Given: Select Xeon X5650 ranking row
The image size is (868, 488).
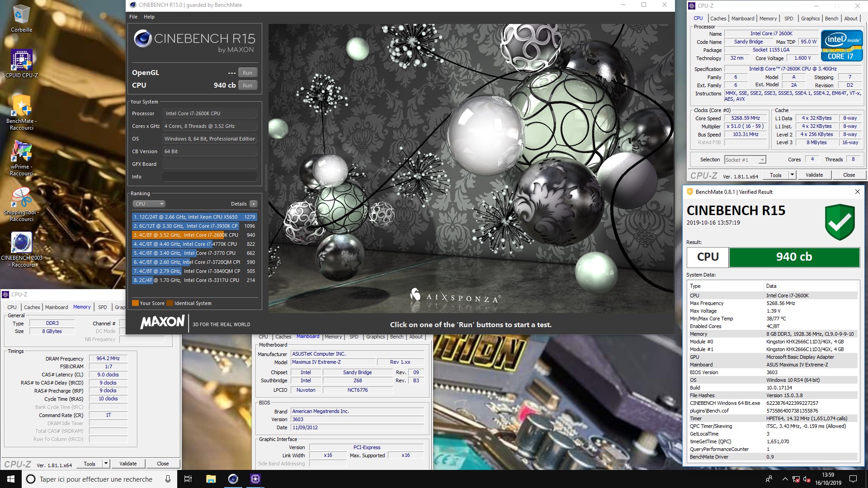Looking at the screenshot, I should click(x=194, y=217).
